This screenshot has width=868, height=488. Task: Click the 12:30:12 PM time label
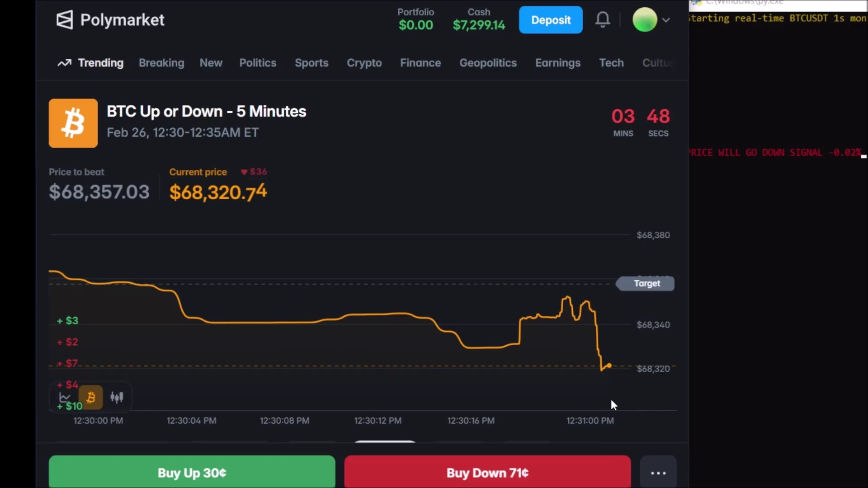(x=377, y=421)
